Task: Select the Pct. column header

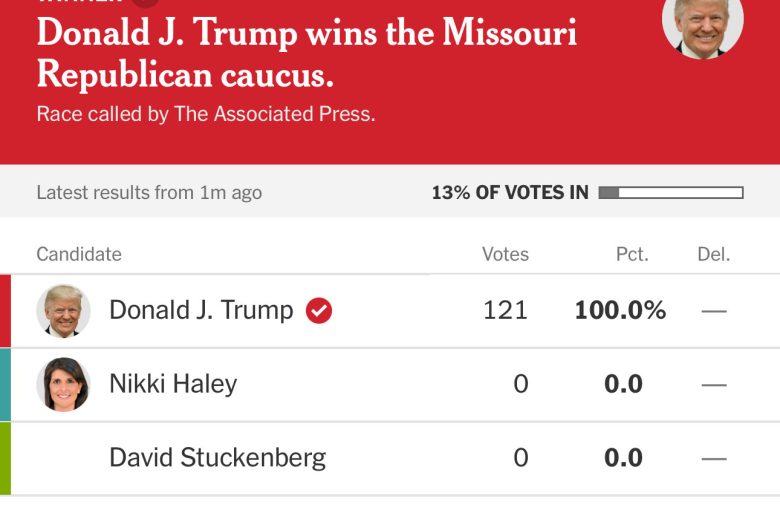Action: (632, 254)
